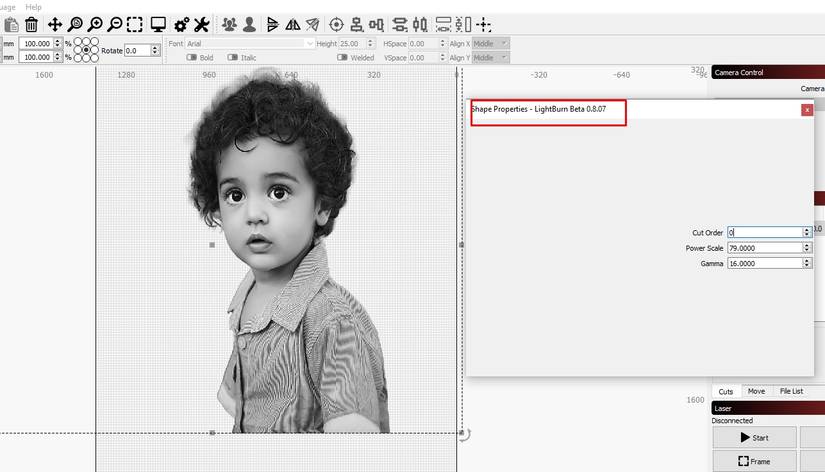
Task: Toggle the Italic switch
Action: 233,57
